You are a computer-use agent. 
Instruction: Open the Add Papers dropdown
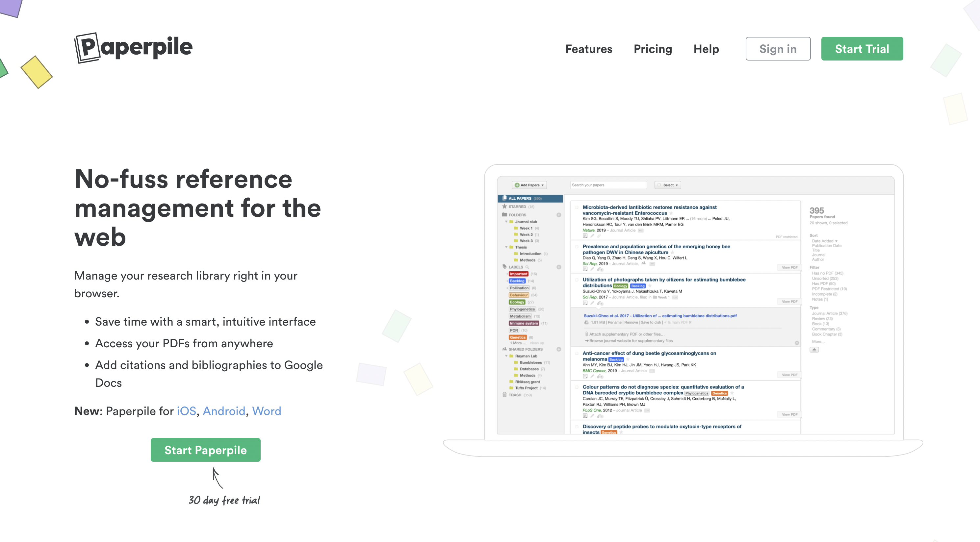529,185
